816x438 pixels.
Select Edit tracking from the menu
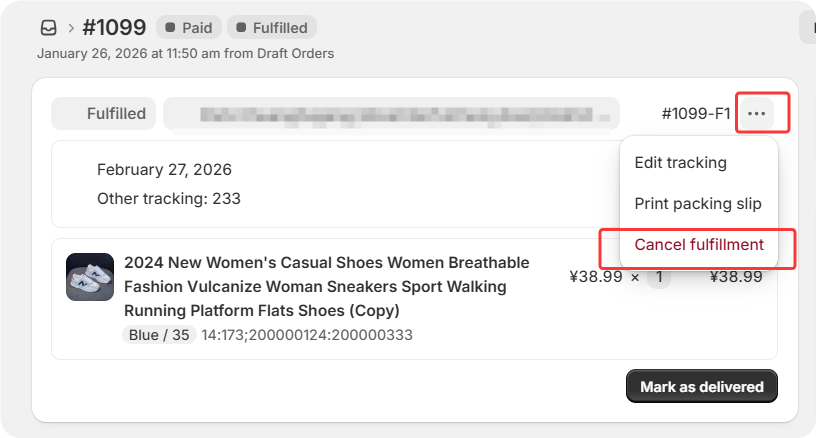click(x=680, y=163)
